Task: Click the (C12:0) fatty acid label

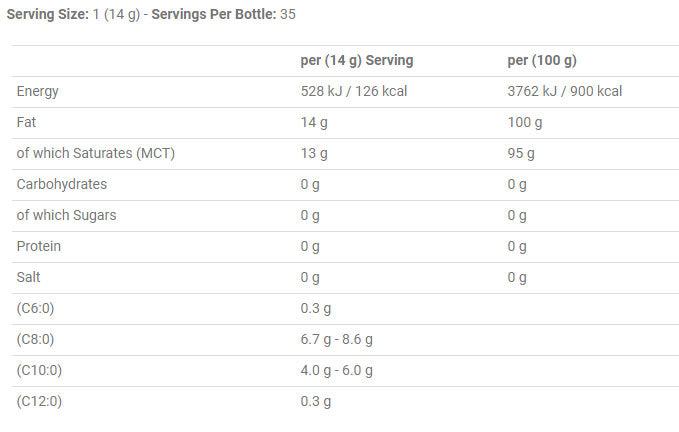Action: (x=40, y=401)
